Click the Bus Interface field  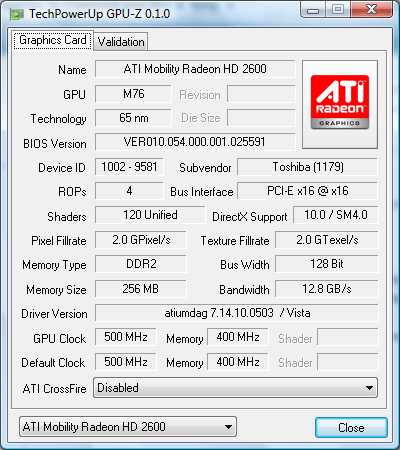(x=308, y=191)
